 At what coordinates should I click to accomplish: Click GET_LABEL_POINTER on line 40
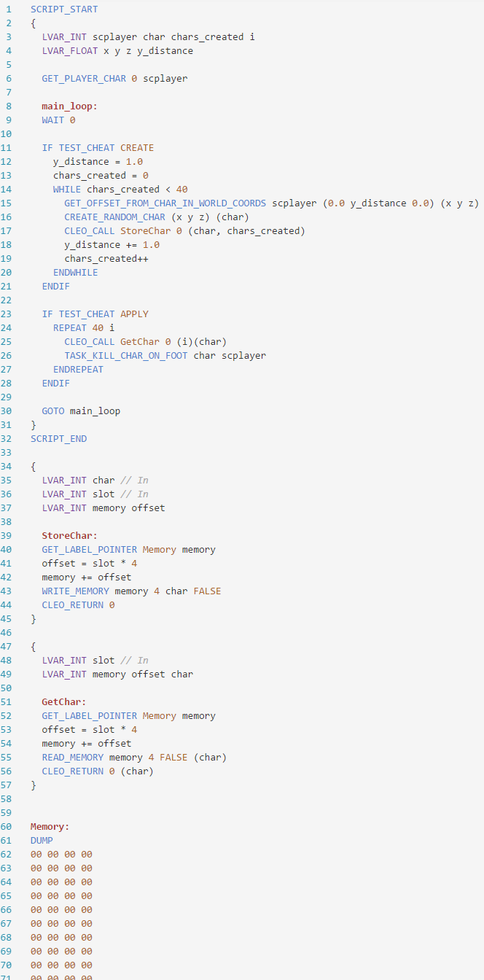(x=90, y=550)
